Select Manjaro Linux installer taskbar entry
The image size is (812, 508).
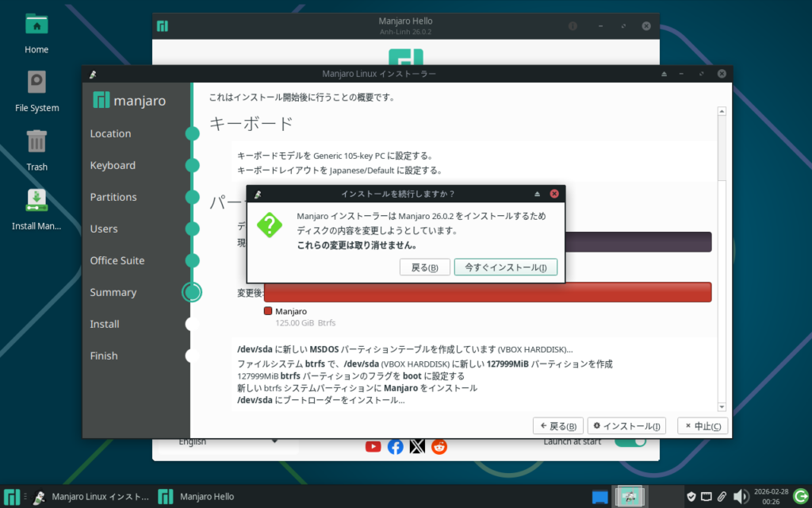point(89,497)
